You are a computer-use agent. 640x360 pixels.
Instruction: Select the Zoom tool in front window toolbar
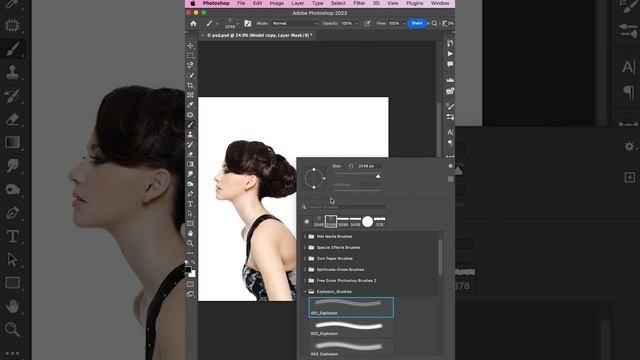click(190, 243)
